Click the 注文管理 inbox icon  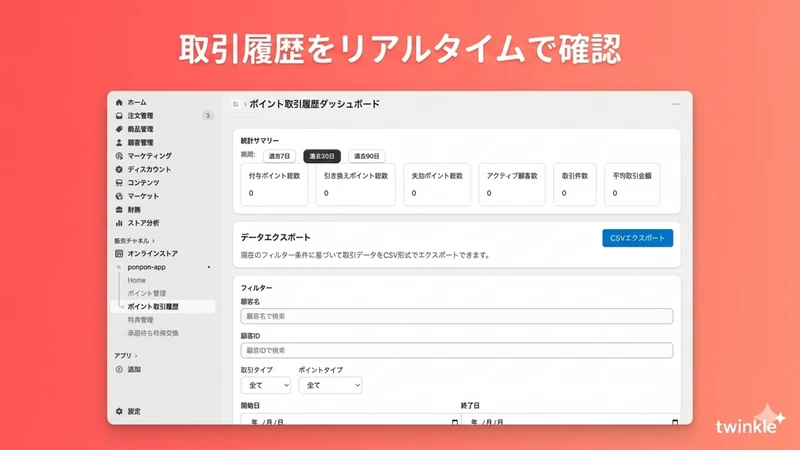pyautogui.click(x=119, y=116)
